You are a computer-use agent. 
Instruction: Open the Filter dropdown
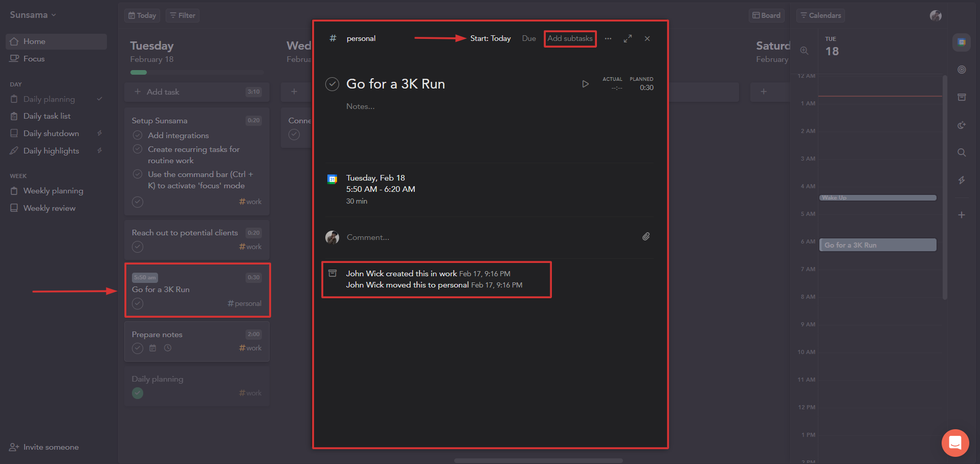(x=183, y=15)
